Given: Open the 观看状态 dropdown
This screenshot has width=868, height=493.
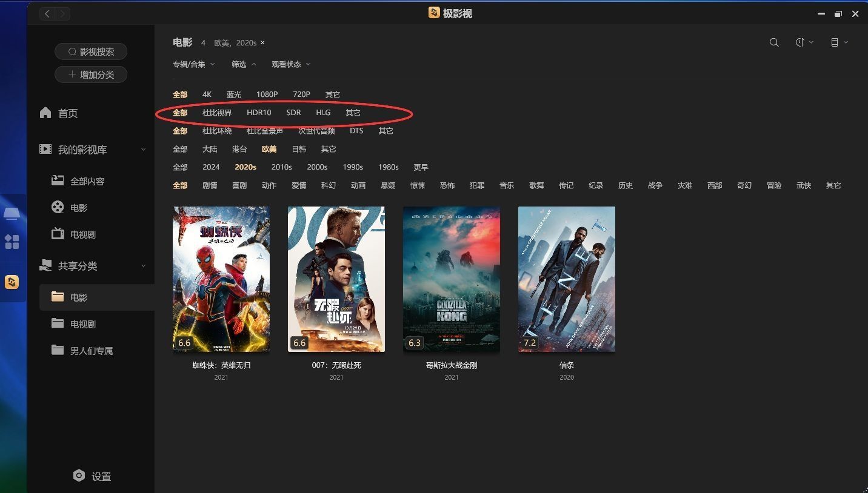Looking at the screenshot, I should [x=291, y=64].
